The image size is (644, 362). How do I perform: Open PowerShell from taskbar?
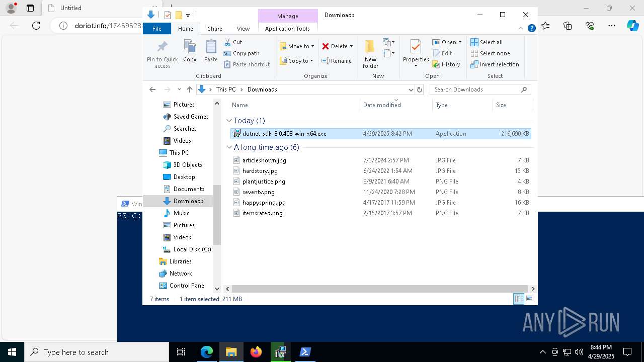click(305, 352)
